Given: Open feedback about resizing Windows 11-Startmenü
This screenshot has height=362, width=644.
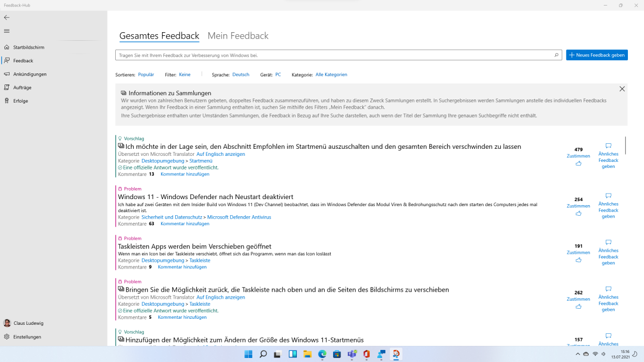Looking at the screenshot, I should [244, 340].
